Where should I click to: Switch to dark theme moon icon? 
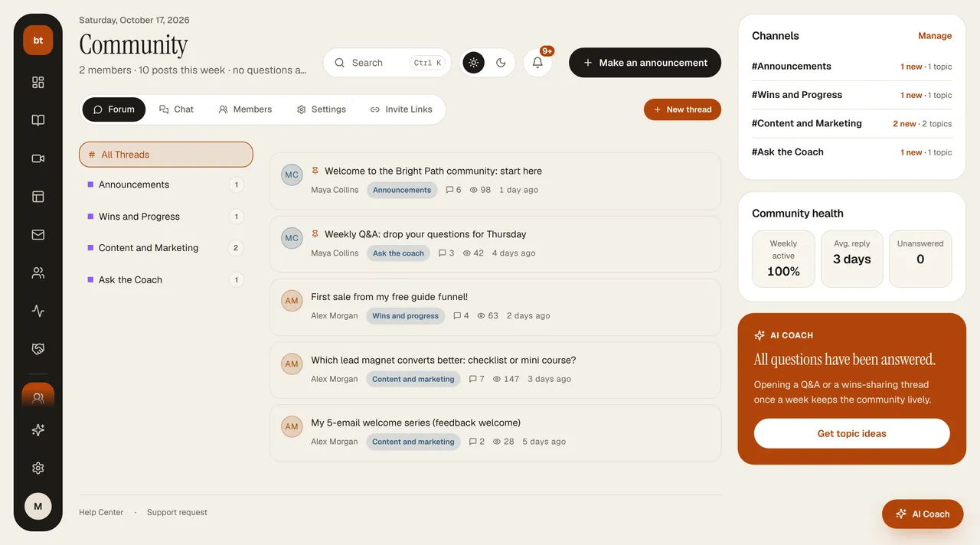pyautogui.click(x=501, y=63)
